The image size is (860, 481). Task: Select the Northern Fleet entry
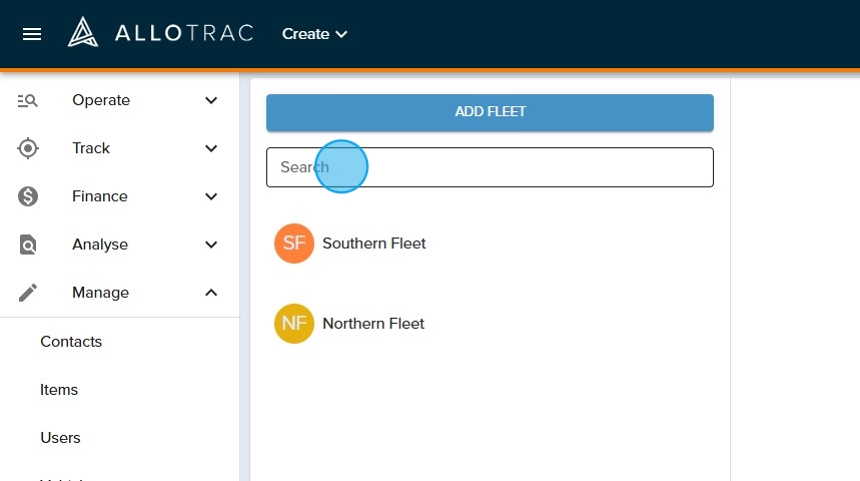373,324
